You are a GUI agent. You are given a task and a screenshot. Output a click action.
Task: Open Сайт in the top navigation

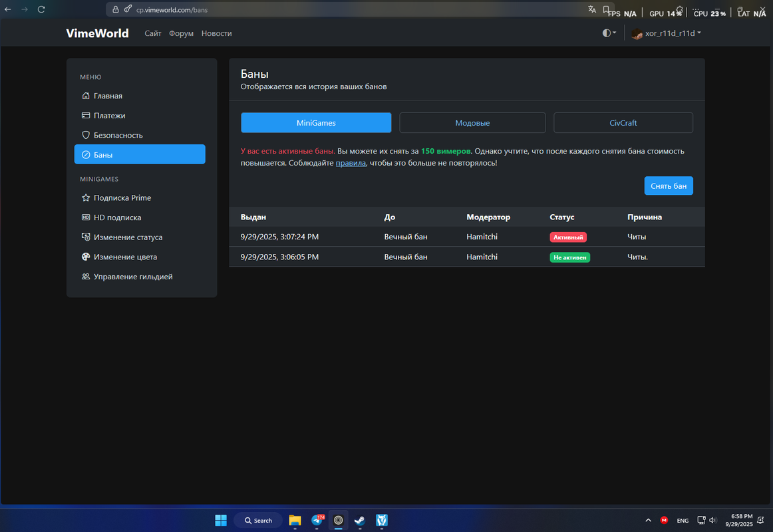(x=153, y=33)
